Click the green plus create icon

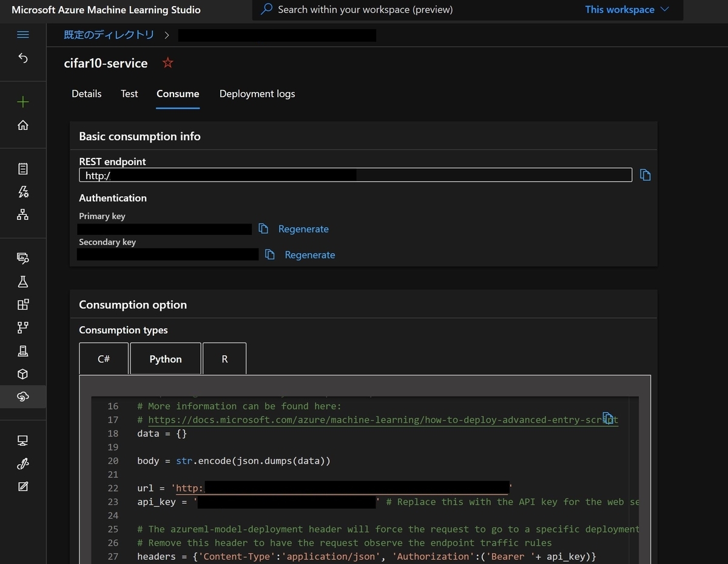[x=22, y=102]
